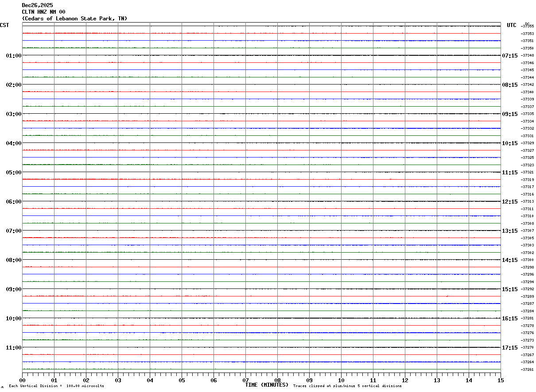Click the 16:15 UTC time label
This screenshot has width=536, height=392.
(510, 319)
